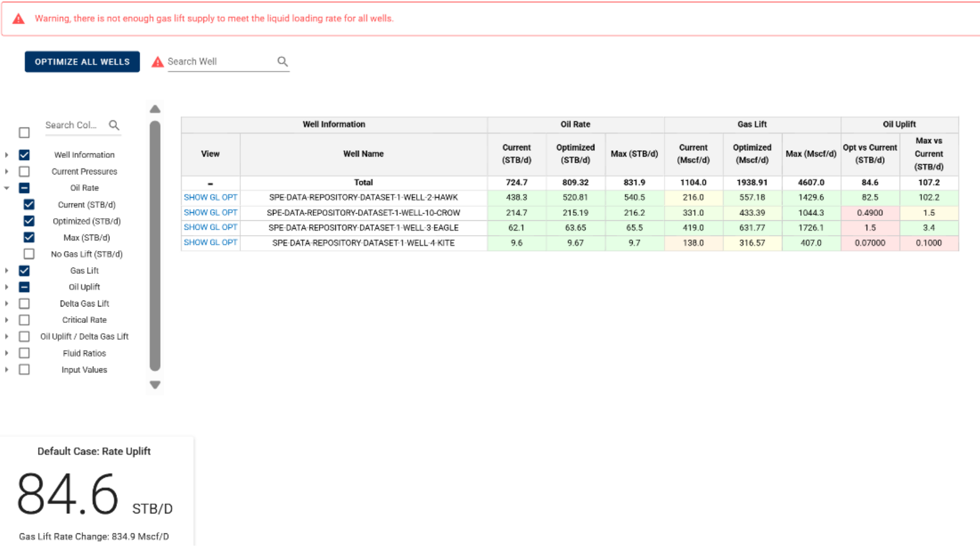This screenshot has height=548, width=980.
Task: Click the warning icon in the top banner
Action: [19, 19]
